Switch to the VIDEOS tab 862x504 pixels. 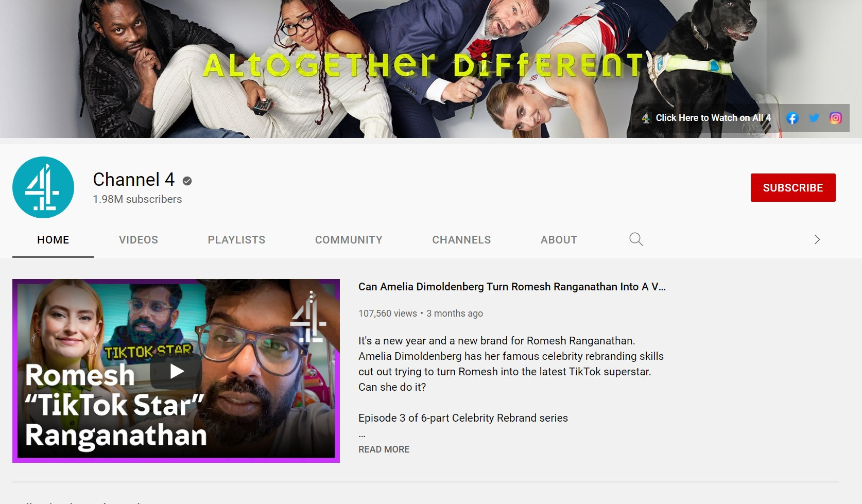[x=139, y=240]
